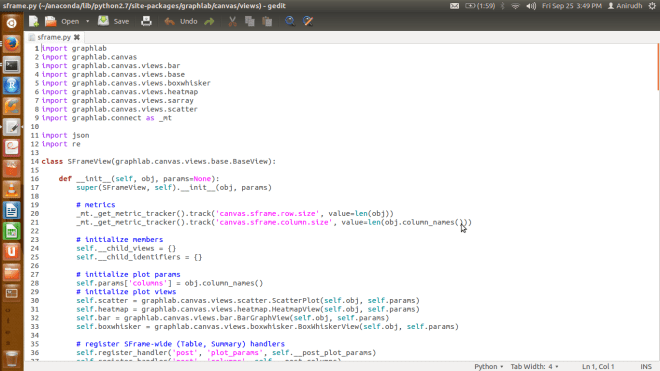The height and width of the screenshot is (371, 660).
Task: Create a new document with toolbar icon
Action: [x=34, y=21]
